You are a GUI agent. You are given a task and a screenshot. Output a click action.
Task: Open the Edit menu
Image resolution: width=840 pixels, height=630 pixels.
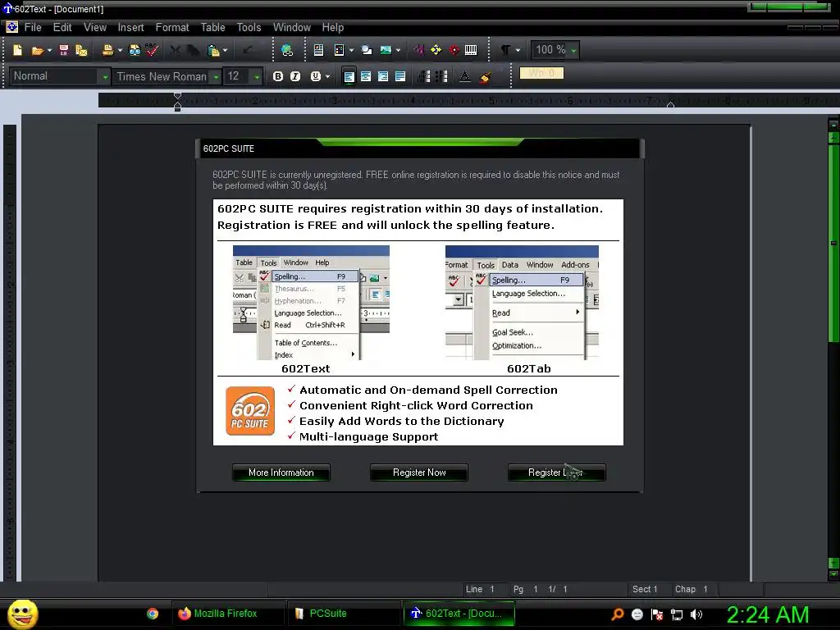(62, 27)
